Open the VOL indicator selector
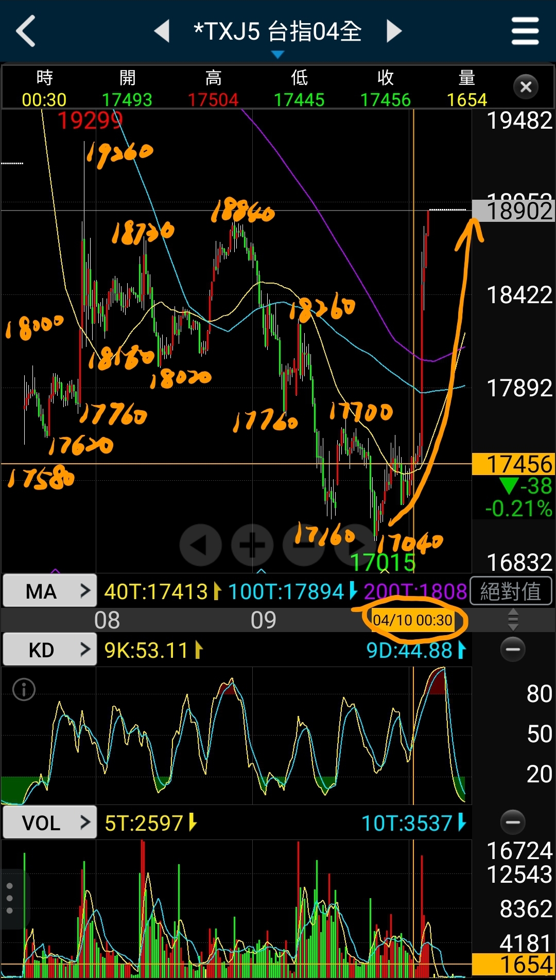The width and height of the screenshot is (556, 980). [49, 822]
